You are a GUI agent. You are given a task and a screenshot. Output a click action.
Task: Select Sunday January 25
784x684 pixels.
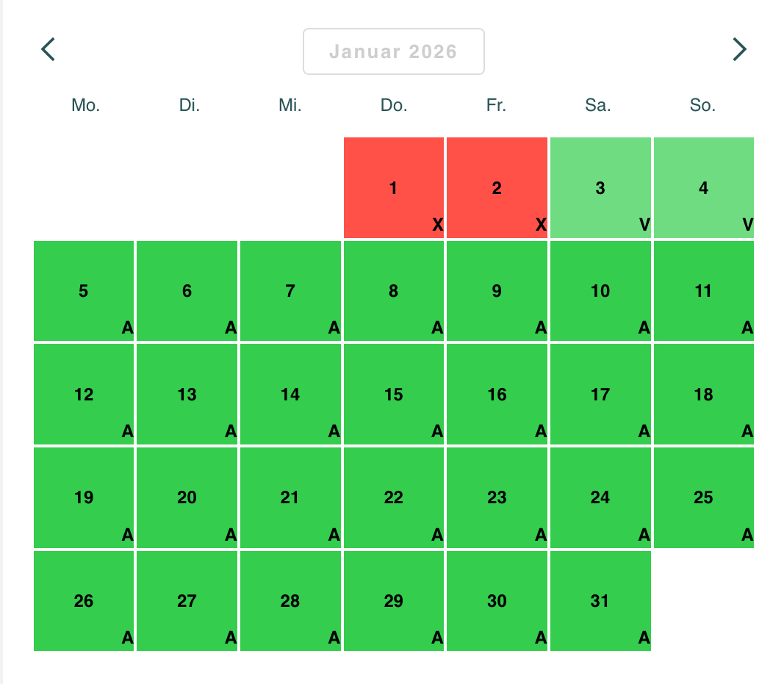(703, 498)
